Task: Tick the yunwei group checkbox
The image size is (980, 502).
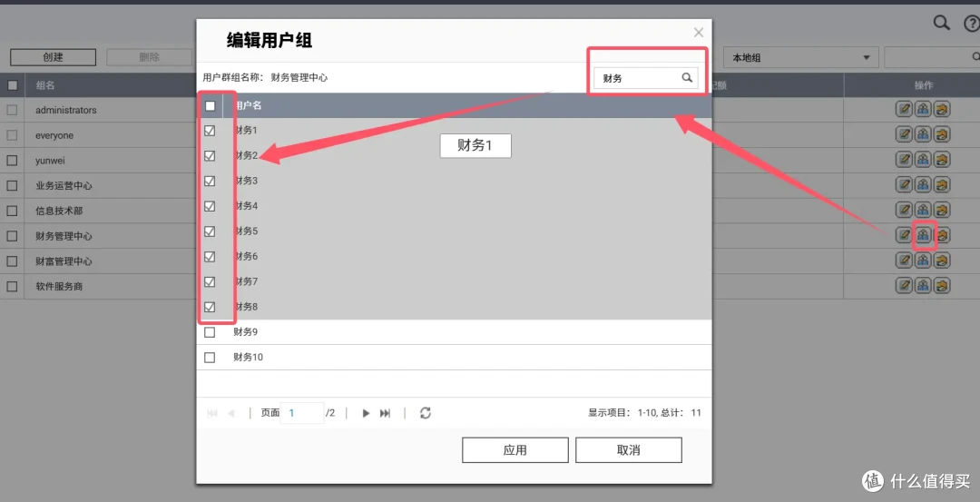Action: (x=12, y=161)
